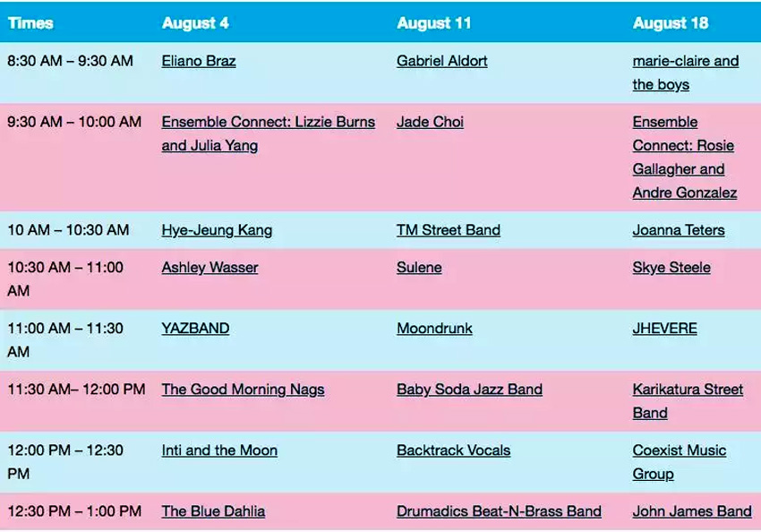Viewport: 761px width, 532px height.
Task: Select the Sulene link
Action: coord(419,268)
